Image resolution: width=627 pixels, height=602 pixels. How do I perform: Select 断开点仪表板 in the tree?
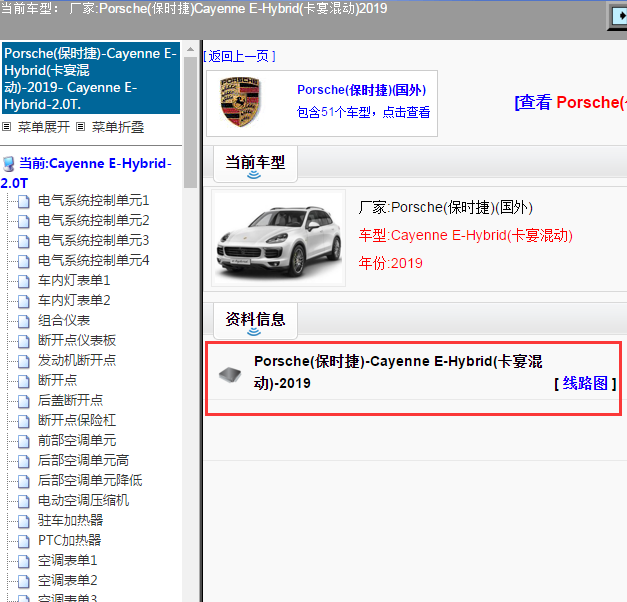pos(77,340)
